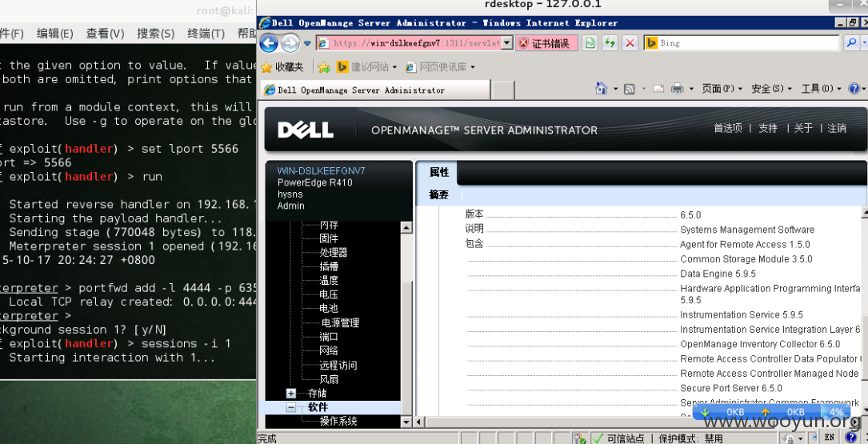Click the 支持 support link
Viewport: 868px width, 444px height.
768,129
